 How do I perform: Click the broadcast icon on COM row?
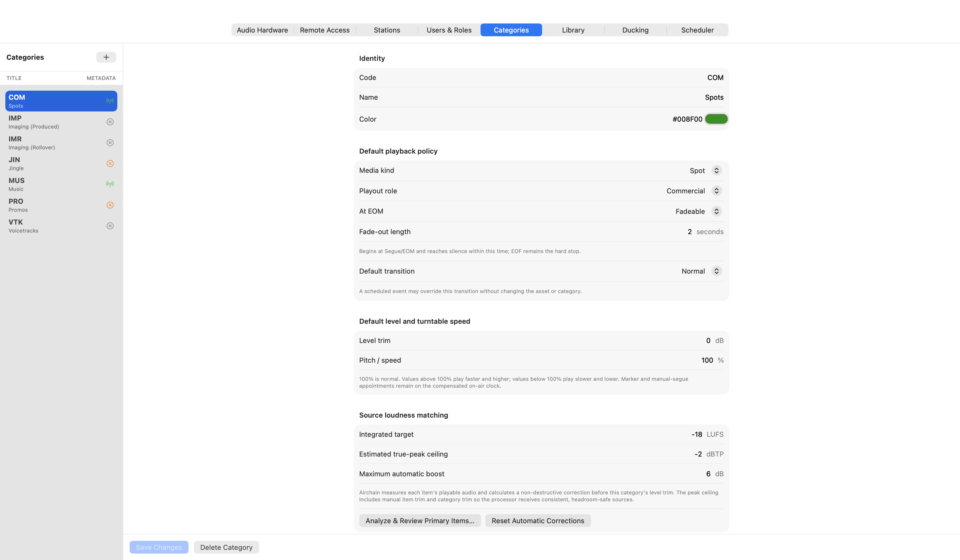click(x=110, y=101)
